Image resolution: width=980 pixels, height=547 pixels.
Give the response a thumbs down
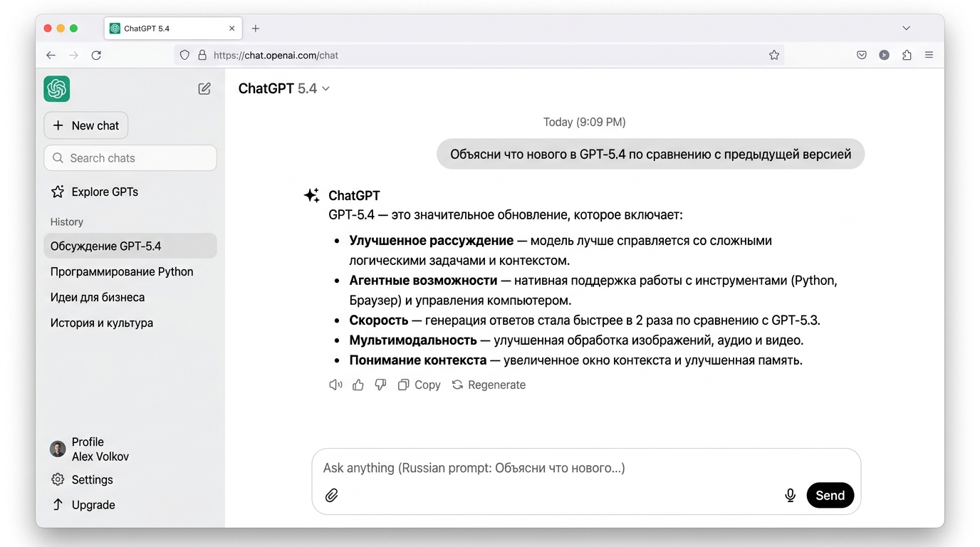pos(380,384)
